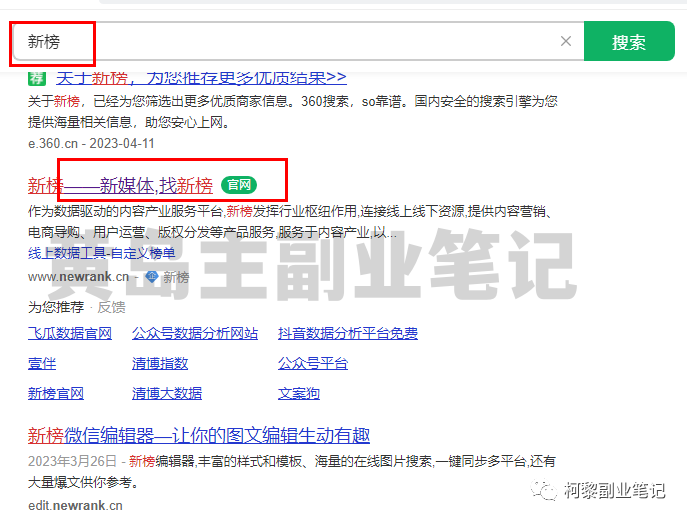Open the 抖音数据分析平台免费 recommendation

point(348,333)
